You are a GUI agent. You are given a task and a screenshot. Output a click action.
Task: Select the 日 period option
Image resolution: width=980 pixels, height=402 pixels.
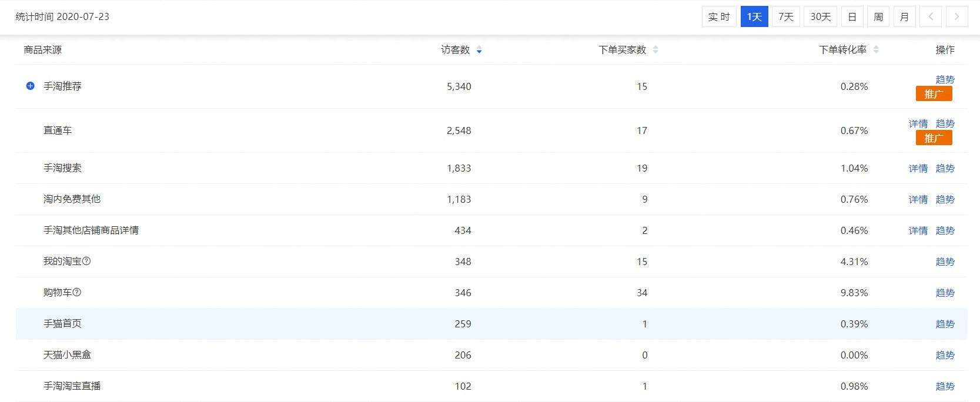852,16
